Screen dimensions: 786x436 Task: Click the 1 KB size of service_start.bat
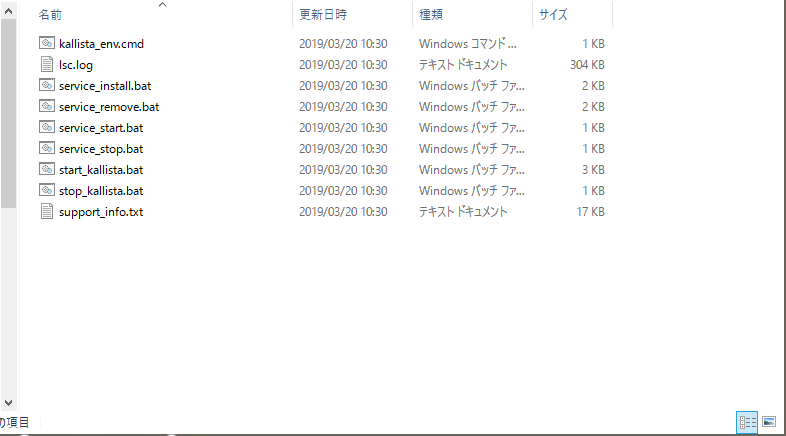click(x=593, y=128)
